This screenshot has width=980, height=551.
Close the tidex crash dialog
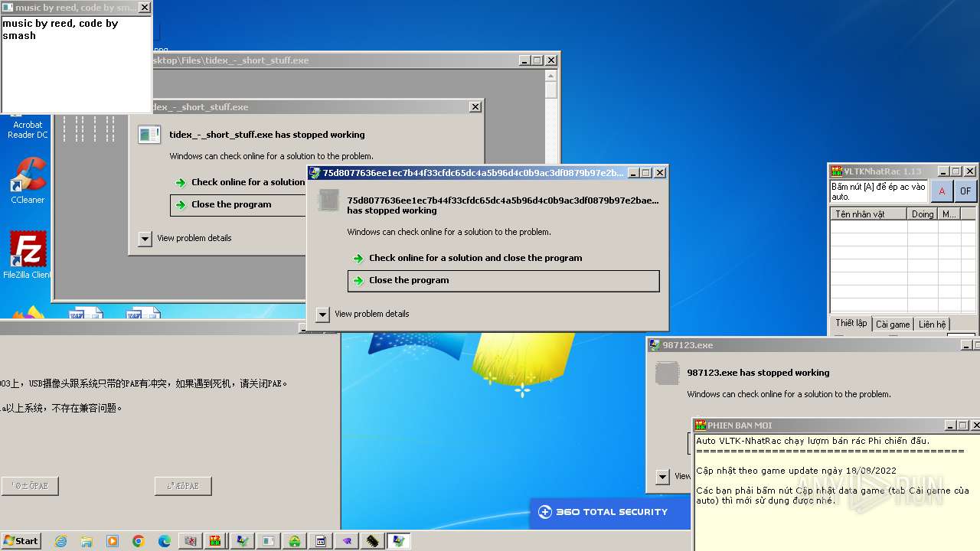tap(475, 107)
